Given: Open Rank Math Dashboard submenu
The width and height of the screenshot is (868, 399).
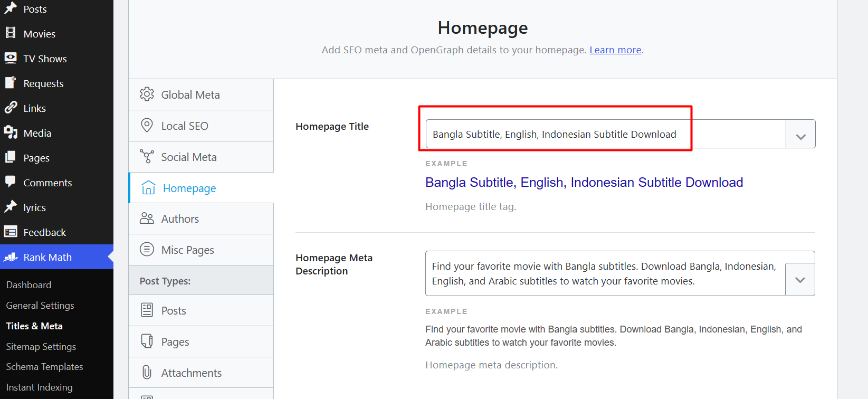Looking at the screenshot, I should pyautogui.click(x=28, y=284).
